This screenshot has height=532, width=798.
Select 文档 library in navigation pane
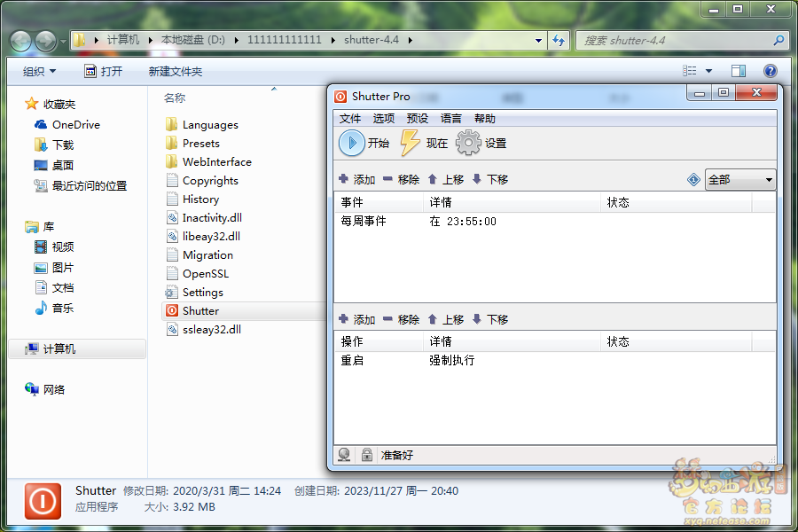tap(54, 287)
